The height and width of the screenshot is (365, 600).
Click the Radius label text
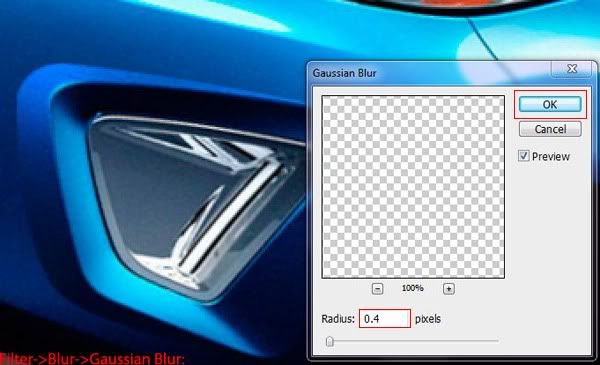pos(338,319)
